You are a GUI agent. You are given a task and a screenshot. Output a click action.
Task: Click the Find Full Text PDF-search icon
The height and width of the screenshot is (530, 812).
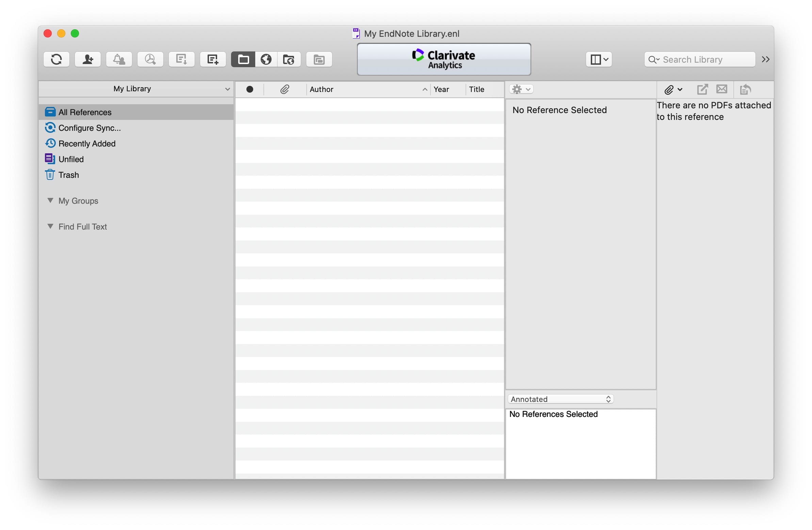click(x=150, y=59)
